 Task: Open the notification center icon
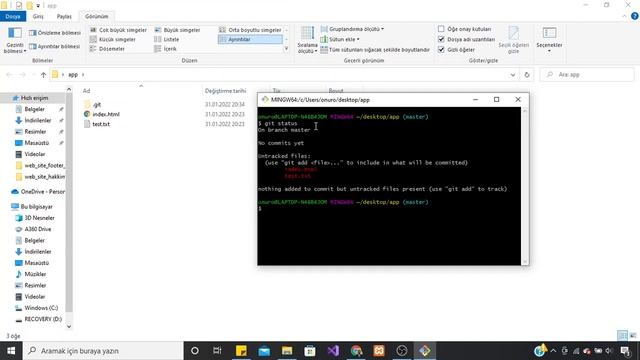[x=625, y=351]
